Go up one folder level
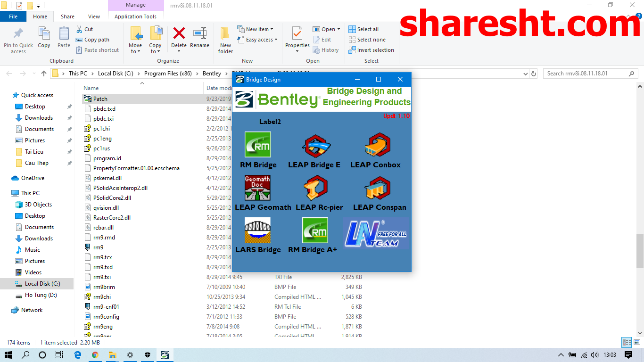The image size is (644, 362). coord(44,74)
